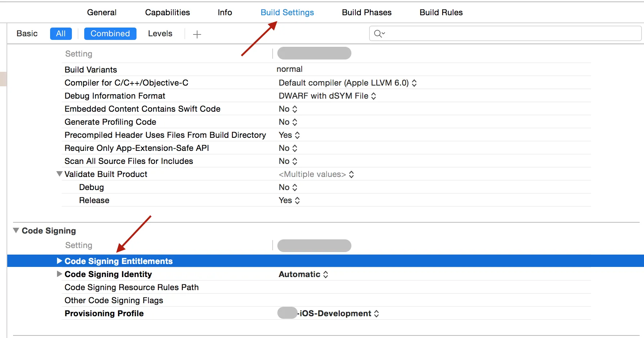The width and height of the screenshot is (644, 338).
Task: Click the 'normal' Build Variants value
Action: click(289, 69)
